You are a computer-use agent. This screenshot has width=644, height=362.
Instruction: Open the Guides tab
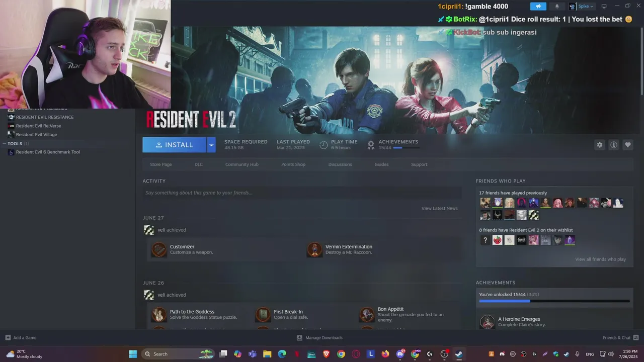point(381,164)
